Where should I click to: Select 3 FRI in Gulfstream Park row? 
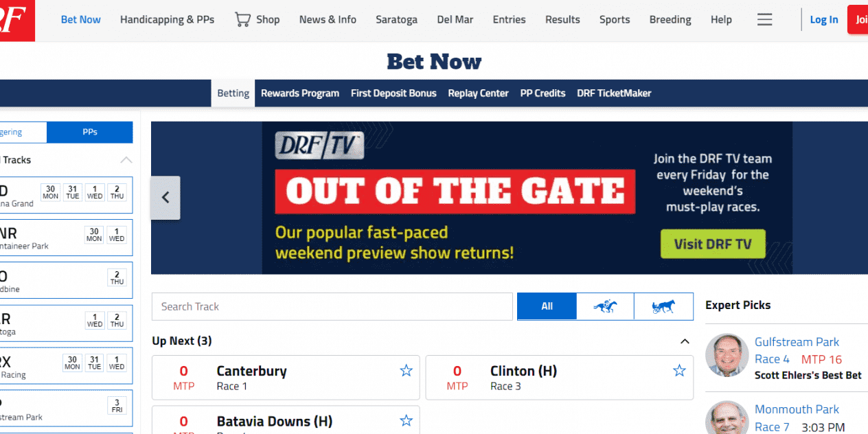click(x=117, y=405)
